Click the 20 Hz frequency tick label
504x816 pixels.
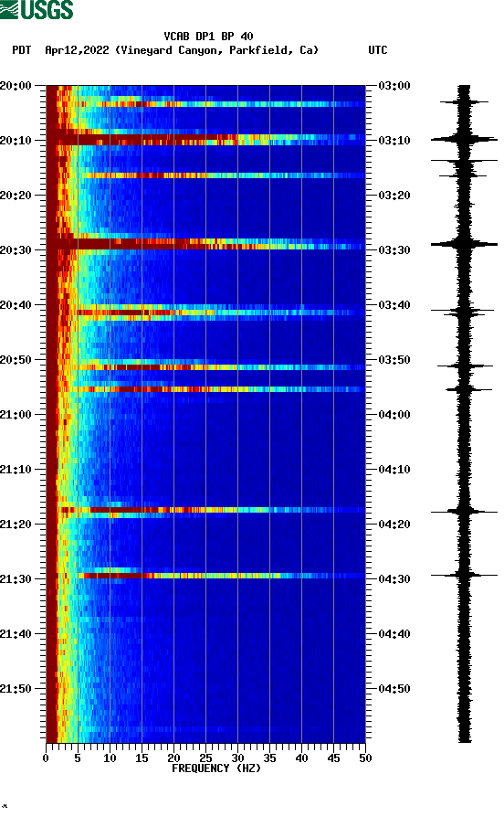(x=173, y=758)
